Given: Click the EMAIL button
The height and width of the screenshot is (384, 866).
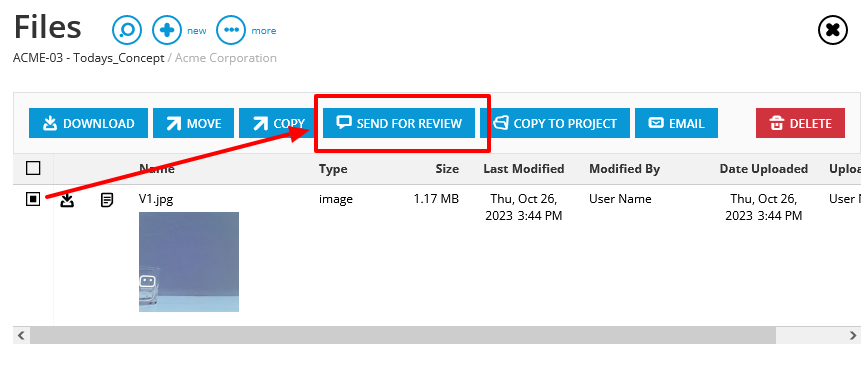Looking at the screenshot, I should (x=677, y=123).
